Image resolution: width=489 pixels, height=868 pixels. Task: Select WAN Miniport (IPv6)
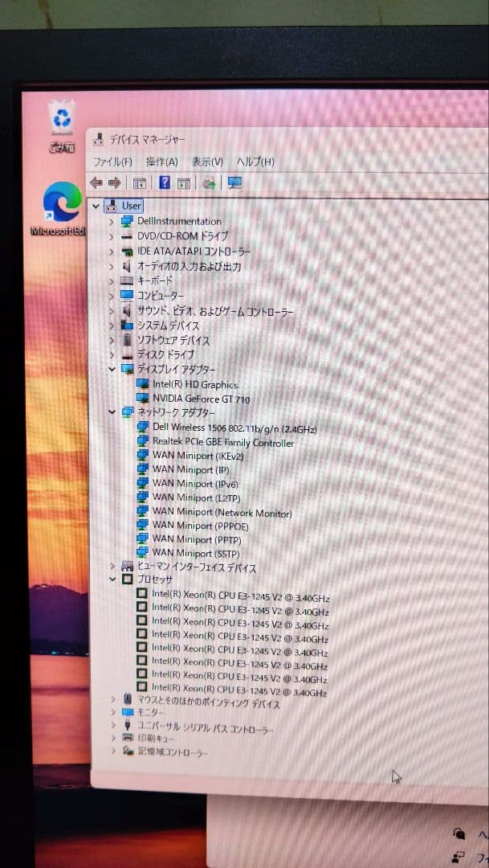click(x=195, y=483)
